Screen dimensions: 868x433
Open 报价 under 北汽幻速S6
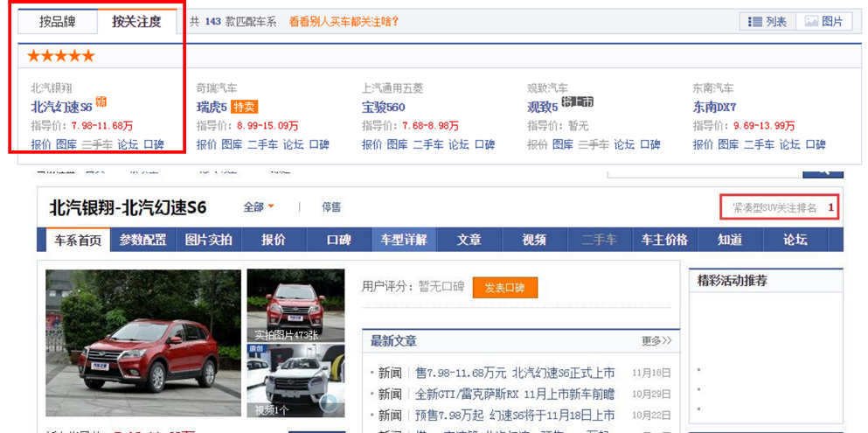click(41, 144)
